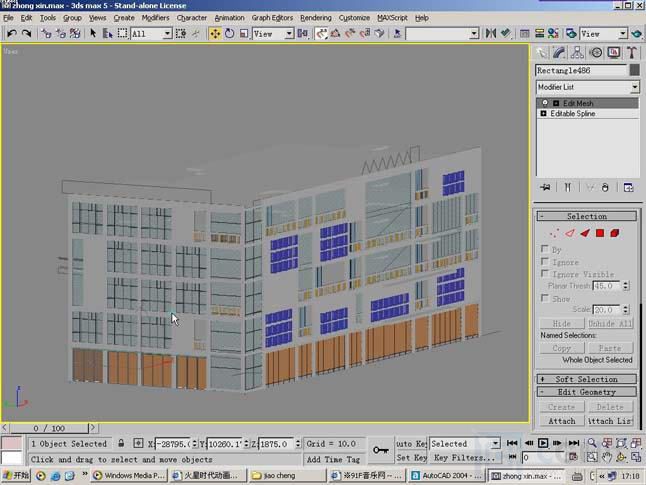Toggle rectangular selection region icon
The height and width of the screenshot is (485, 646).
(x=122, y=33)
